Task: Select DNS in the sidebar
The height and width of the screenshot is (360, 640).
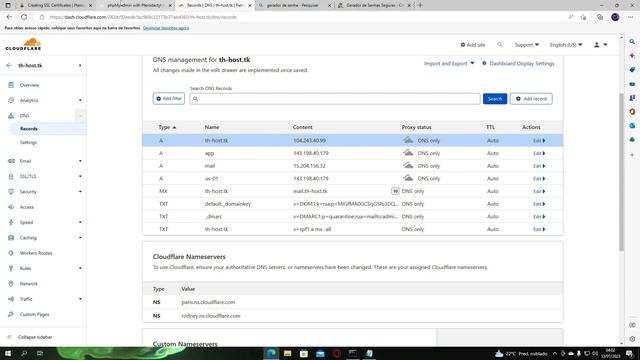Action: point(24,116)
